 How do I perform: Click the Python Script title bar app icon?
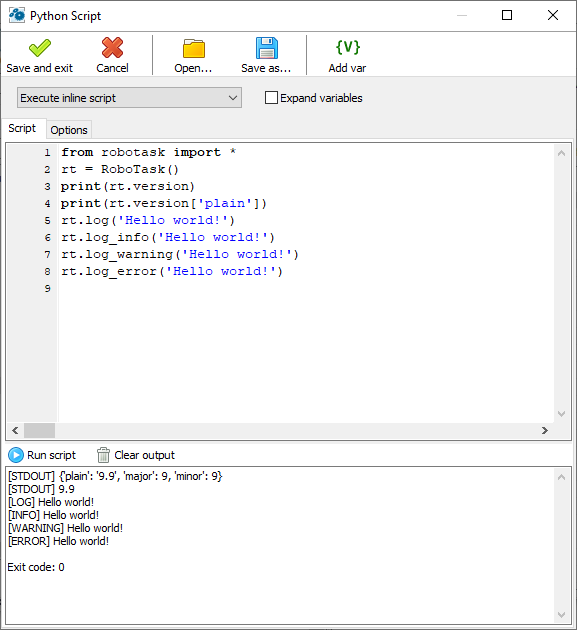16,15
